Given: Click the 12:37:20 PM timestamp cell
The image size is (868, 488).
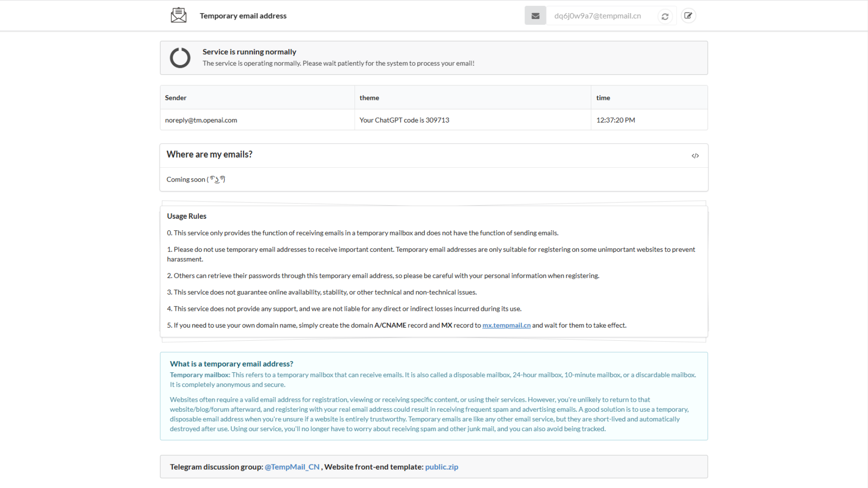Looking at the screenshot, I should click(615, 120).
